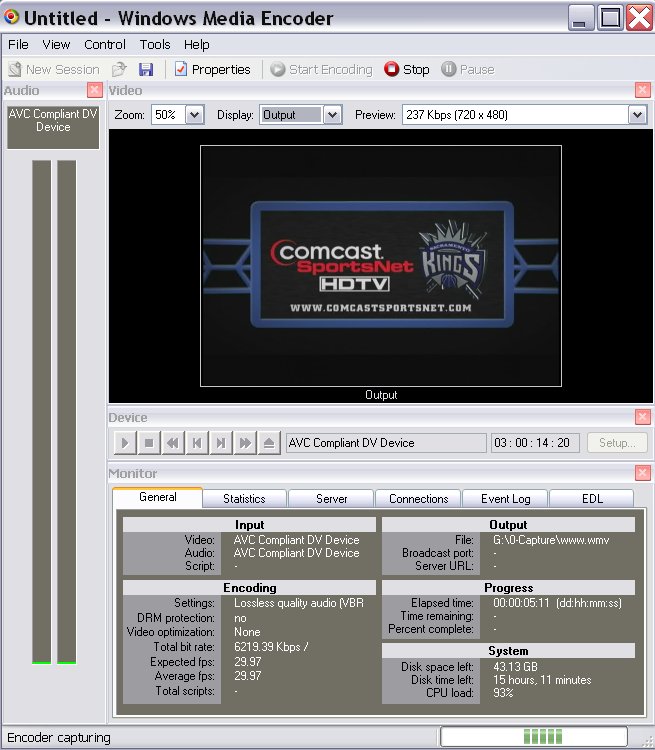
Task: Click the device Setup... button
Action: pos(617,443)
